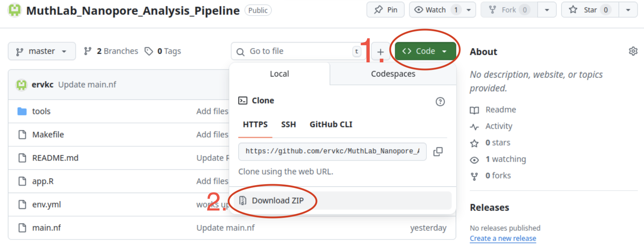Open the tools folder

[x=41, y=111]
